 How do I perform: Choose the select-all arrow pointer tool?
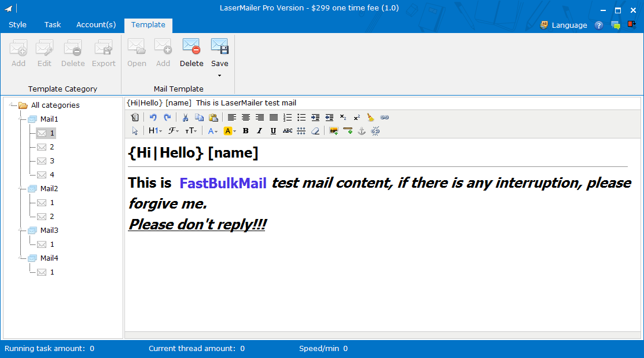click(135, 131)
